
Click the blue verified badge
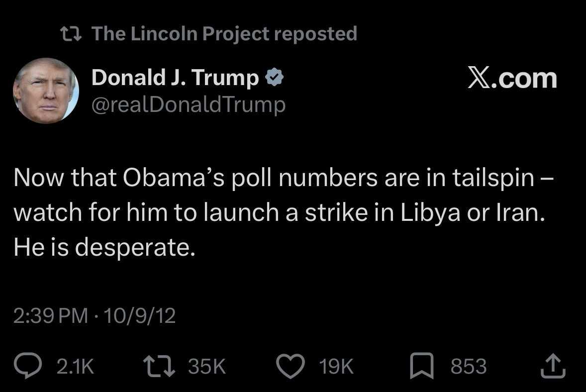pyautogui.click(x=275, y=78)
